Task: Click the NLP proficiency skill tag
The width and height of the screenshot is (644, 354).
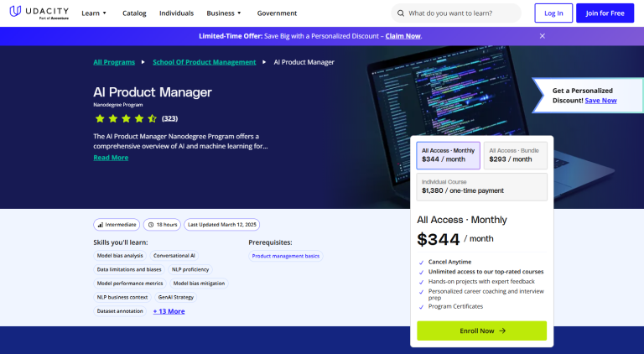Action: [190, 270]
